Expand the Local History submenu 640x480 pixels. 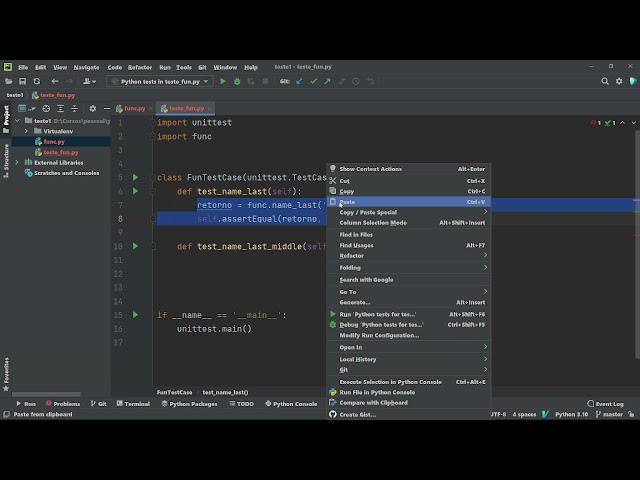click(x=409, y=359)
